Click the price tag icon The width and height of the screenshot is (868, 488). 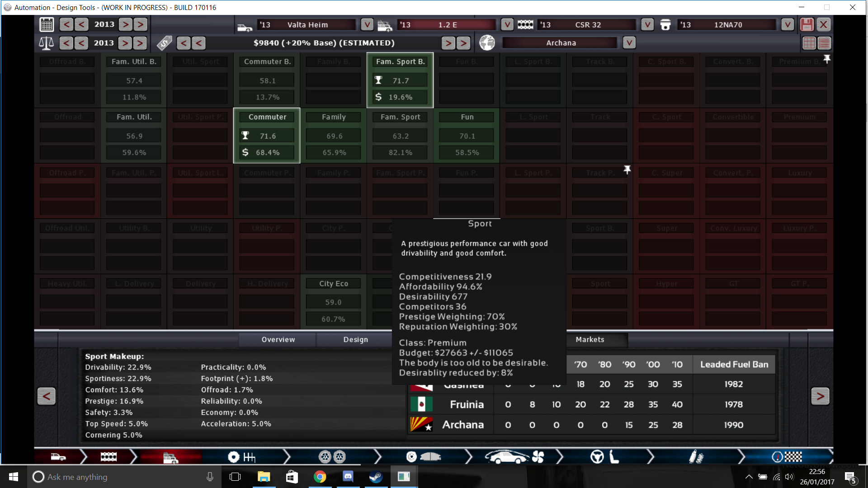click(164, 43)
